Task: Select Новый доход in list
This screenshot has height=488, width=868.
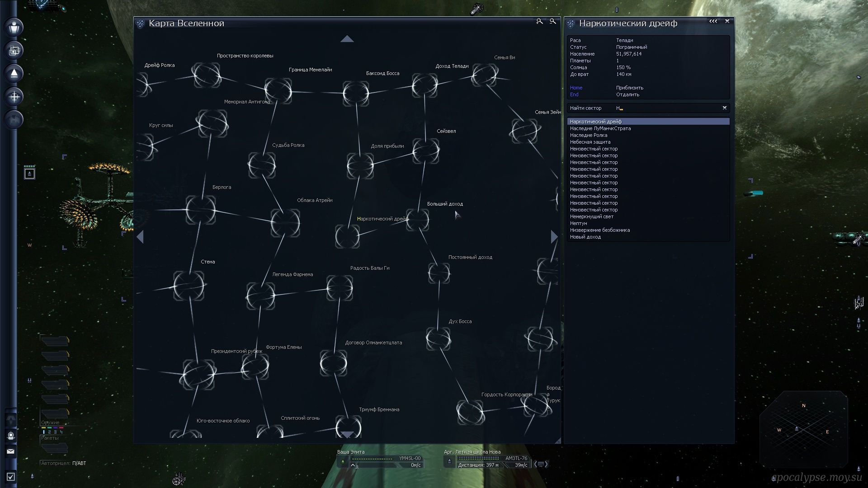Action: 648,237
